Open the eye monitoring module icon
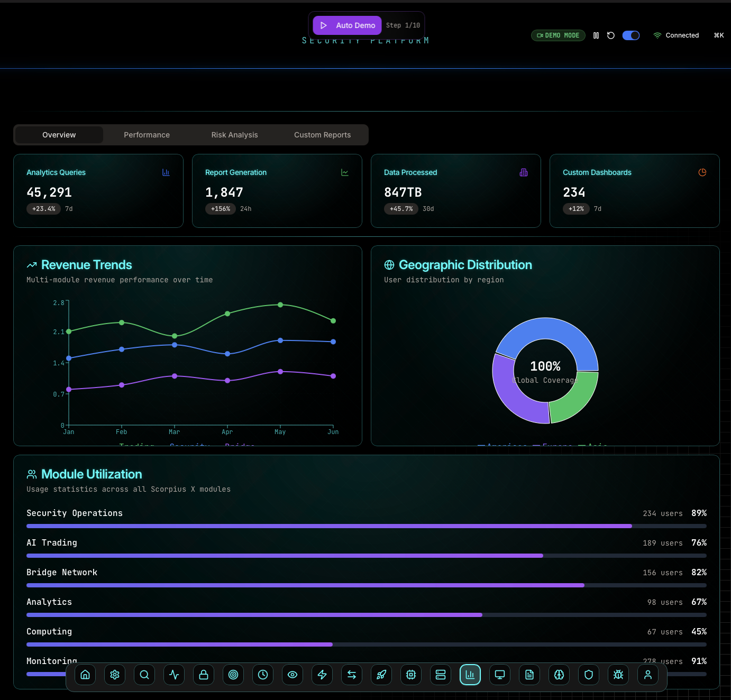 [x=292, y=675]
